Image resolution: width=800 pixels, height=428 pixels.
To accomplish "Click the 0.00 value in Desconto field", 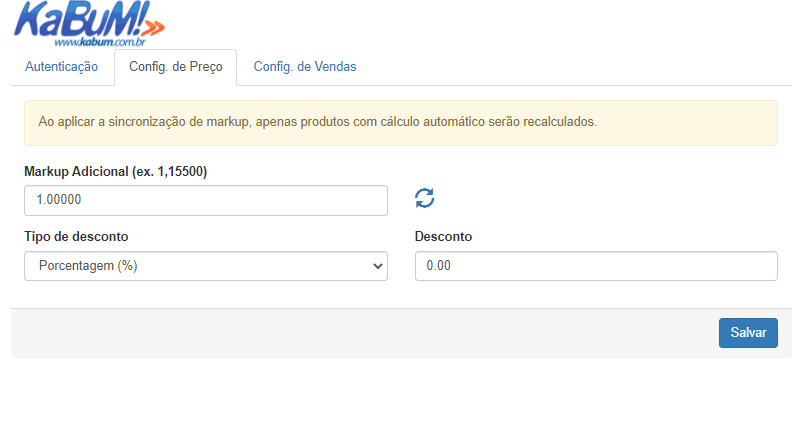I will 439,266.
